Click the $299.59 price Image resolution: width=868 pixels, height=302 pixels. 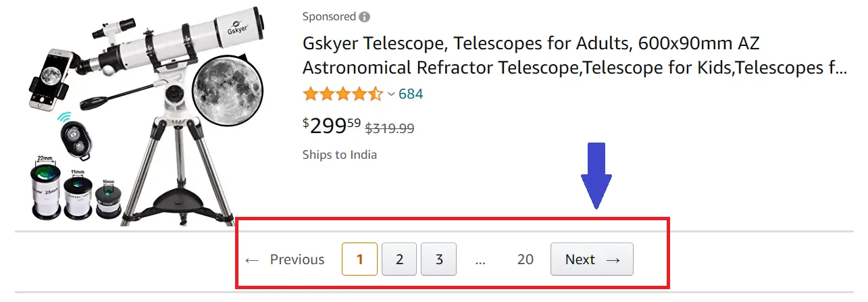pyautogui.click(x=332, y=125)
